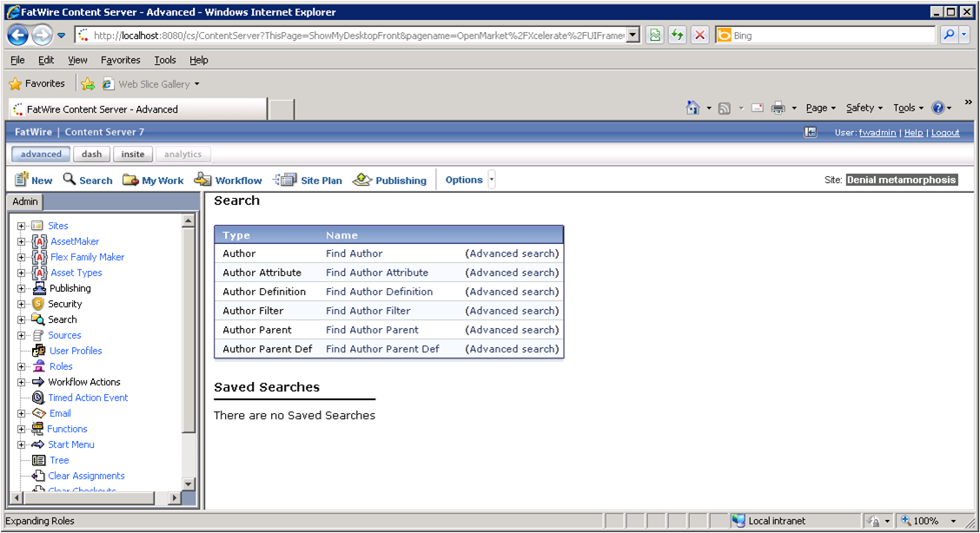Switch to the insite tab
The width and height of the screenshot is (980, 533).
(133, 155)
